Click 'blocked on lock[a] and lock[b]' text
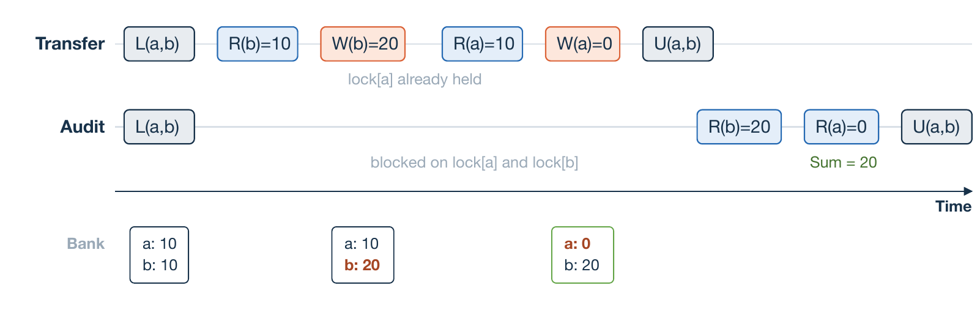 tap(474, 163)
